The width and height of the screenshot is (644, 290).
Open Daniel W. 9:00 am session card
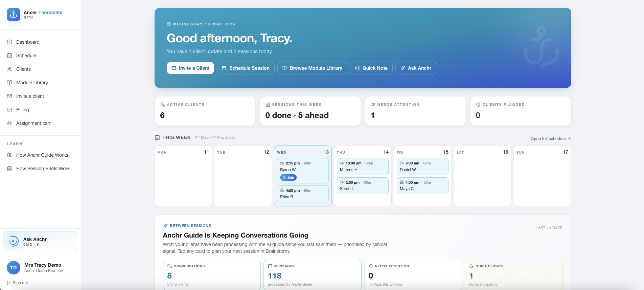tap(422, 166)
